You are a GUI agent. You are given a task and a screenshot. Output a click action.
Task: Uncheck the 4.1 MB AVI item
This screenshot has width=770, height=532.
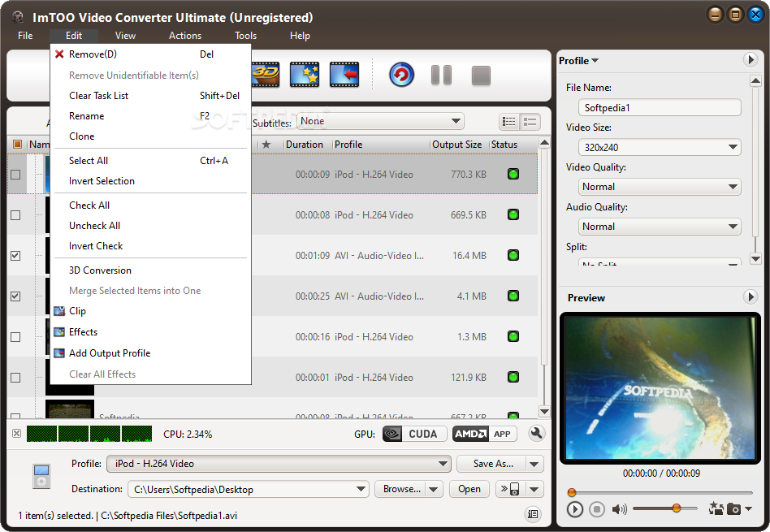click(x=15, y=296)
